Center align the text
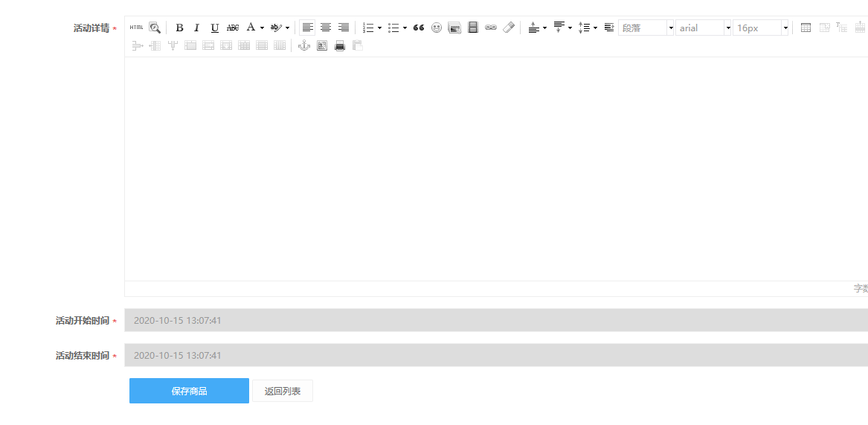The width and height of the screenshot is (868, 425). [x=326, y=27]
